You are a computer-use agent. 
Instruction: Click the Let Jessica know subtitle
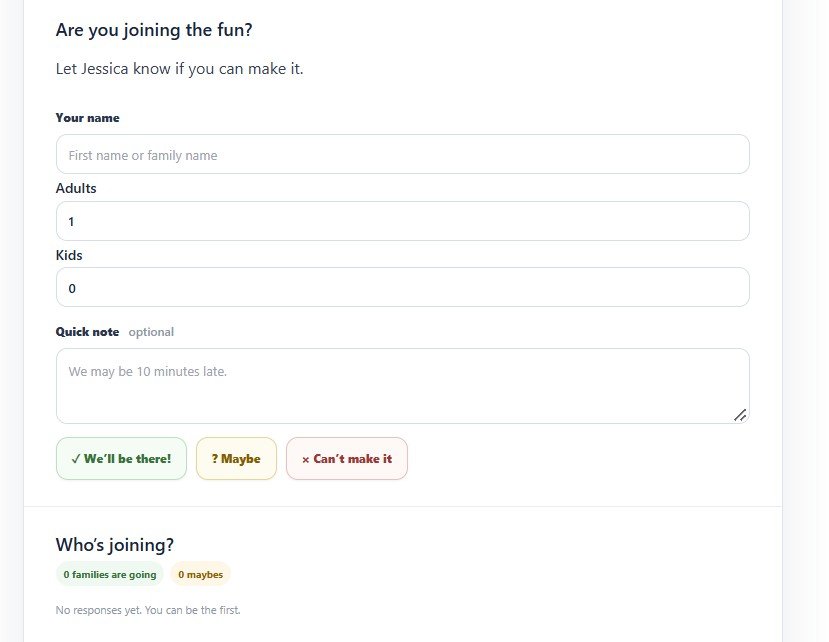pos(179,69)
